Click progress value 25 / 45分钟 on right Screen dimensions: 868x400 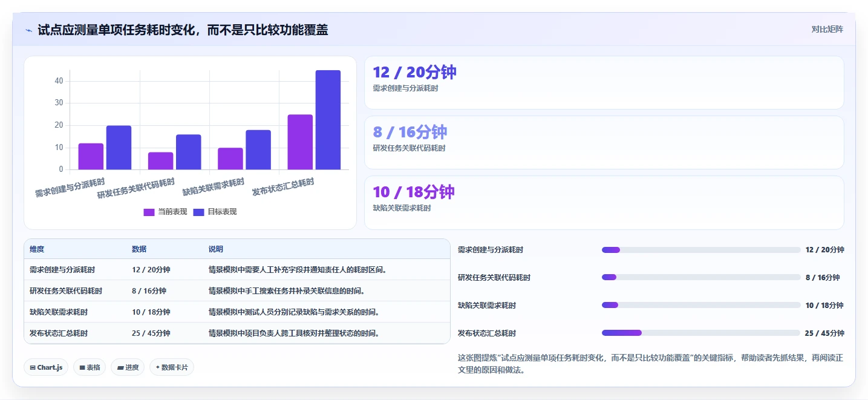click(824, 333)
